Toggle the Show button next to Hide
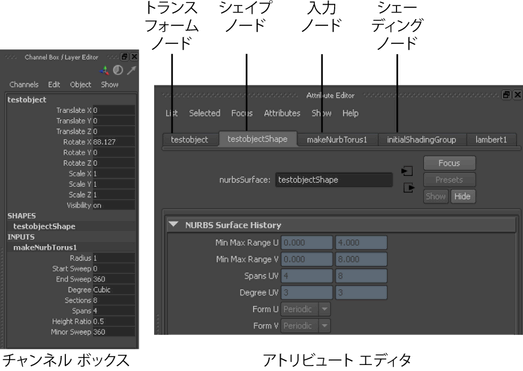This screenshot has width=523, height=371. tap(436, 196)
